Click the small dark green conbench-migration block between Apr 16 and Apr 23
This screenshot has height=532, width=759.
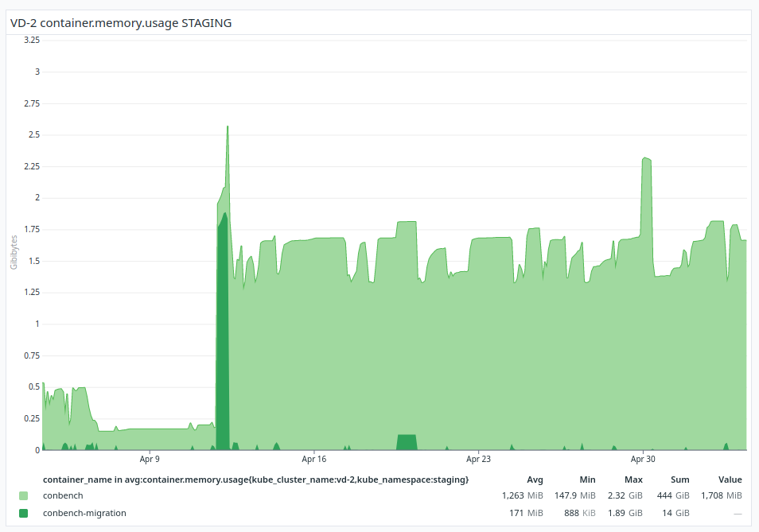(407, 442)
